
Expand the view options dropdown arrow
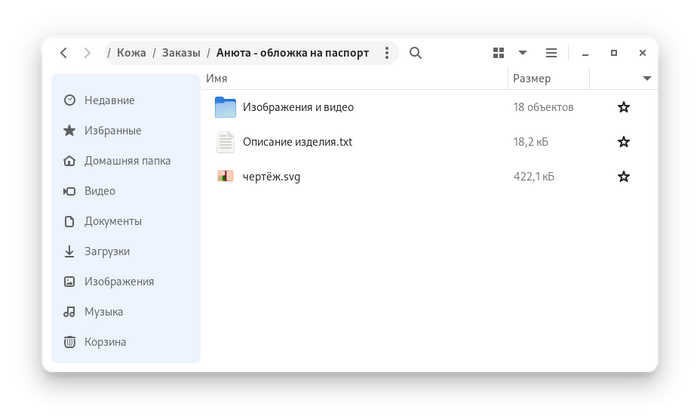522,53
